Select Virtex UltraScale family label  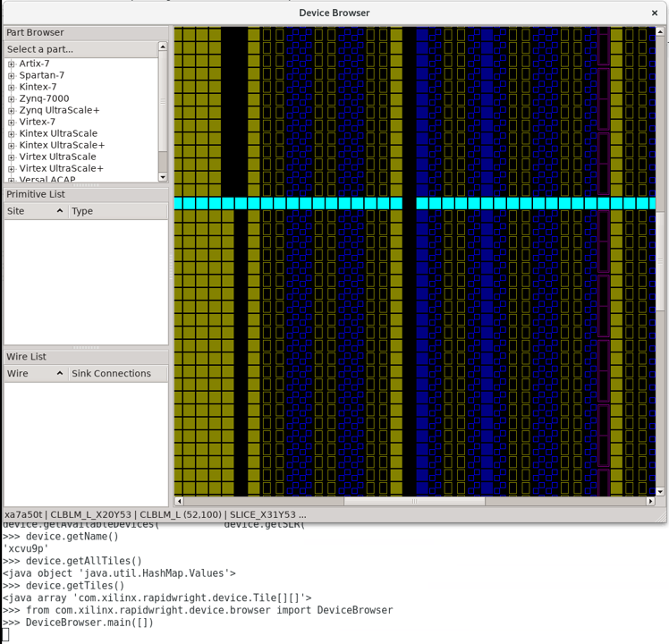coord(57,157)
